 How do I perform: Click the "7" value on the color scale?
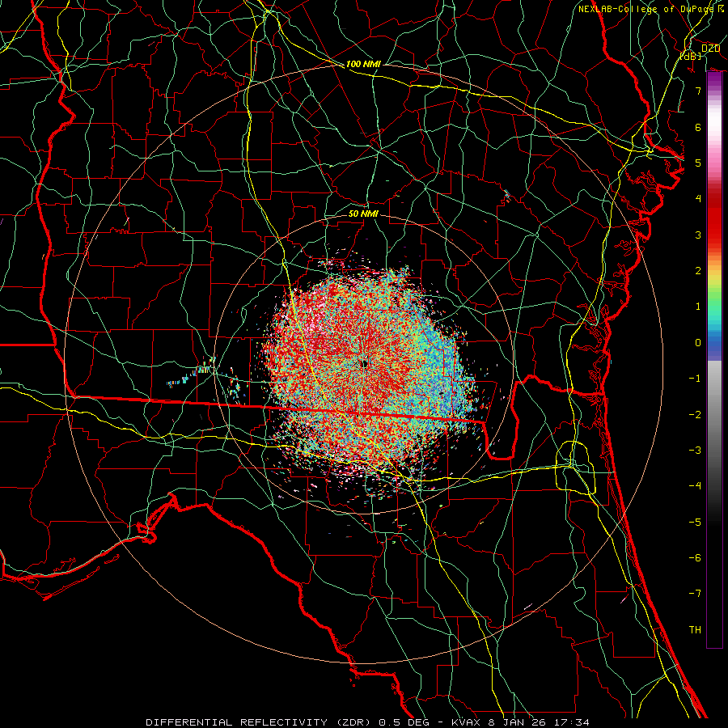click(698, 91)
